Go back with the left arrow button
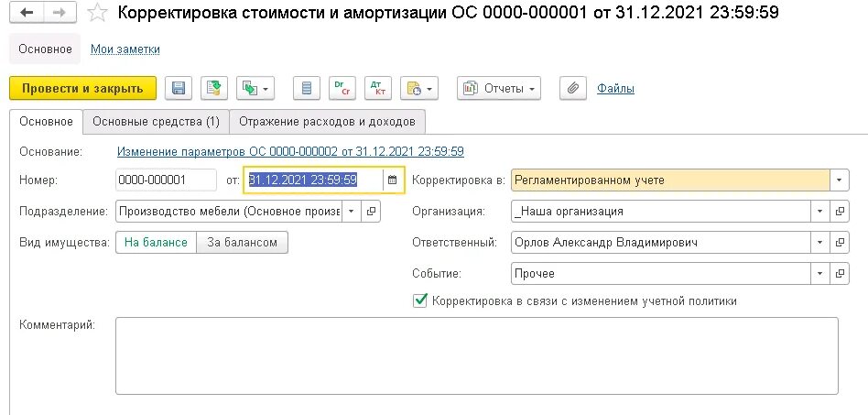Screen dimensions: 868x415 tap(26, 13)
